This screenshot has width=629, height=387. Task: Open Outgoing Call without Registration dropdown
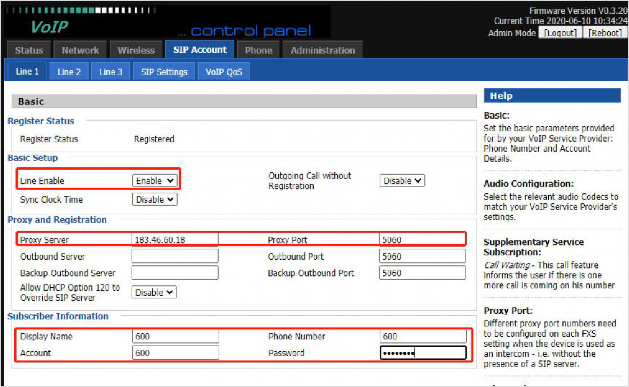[x=402, y=181]
